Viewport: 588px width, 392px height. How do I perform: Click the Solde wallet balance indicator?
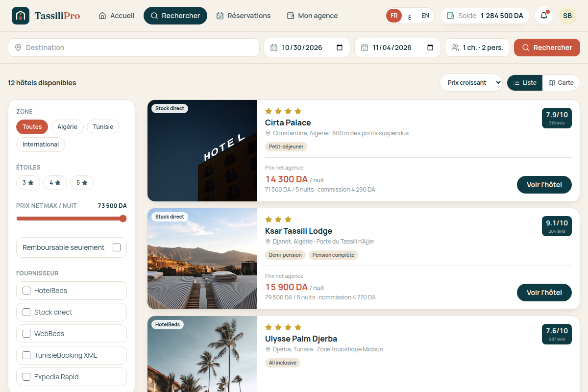485,16
